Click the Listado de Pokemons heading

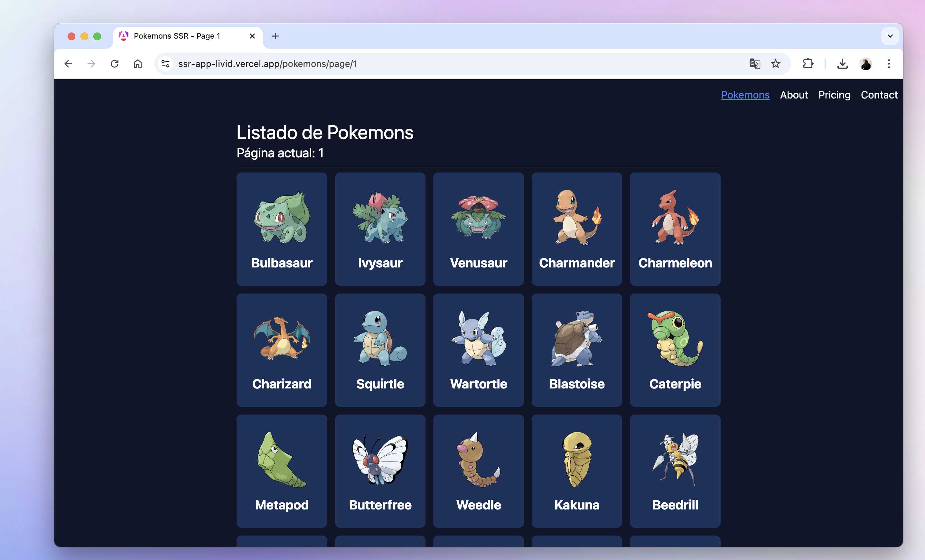coord(325,133)
